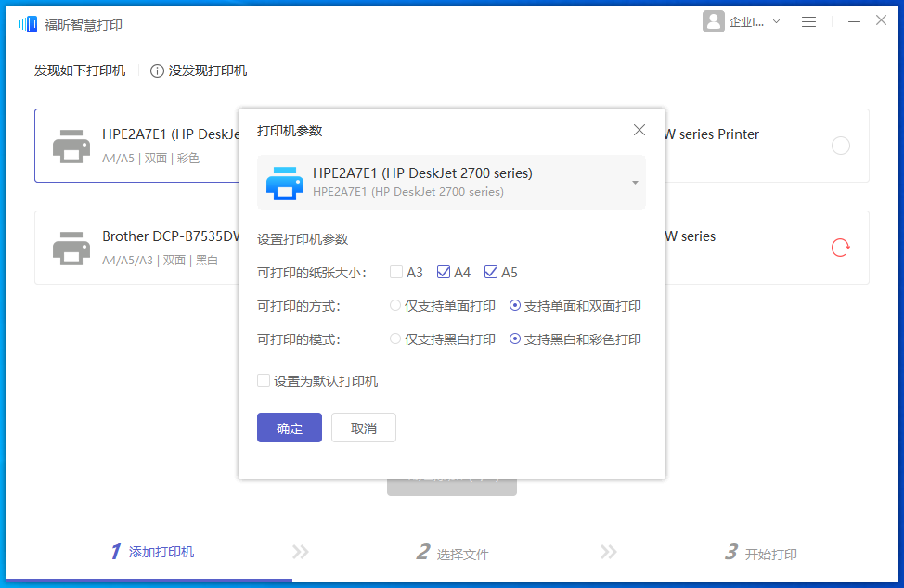The width and height of the screenshot is (904, 588).
Task: Click the 确定 button
Action: 289,428
